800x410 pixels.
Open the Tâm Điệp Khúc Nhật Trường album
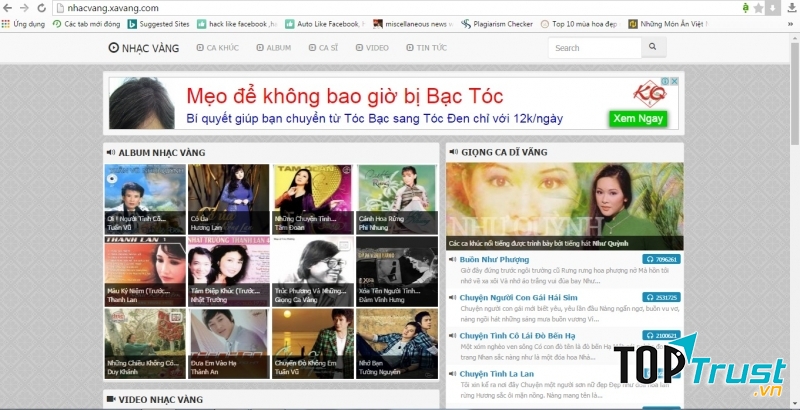[229, 271]
